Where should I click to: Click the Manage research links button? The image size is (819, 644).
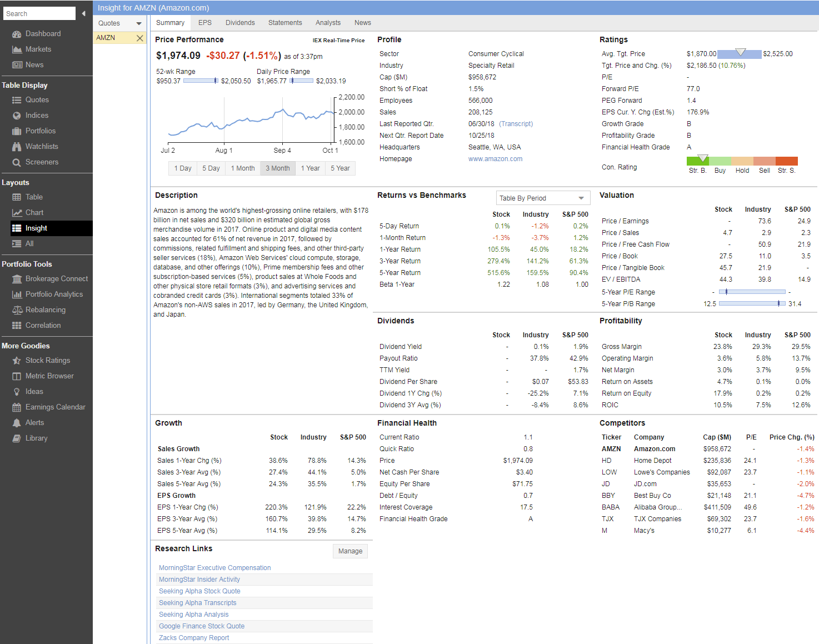[x=351, y=551]
